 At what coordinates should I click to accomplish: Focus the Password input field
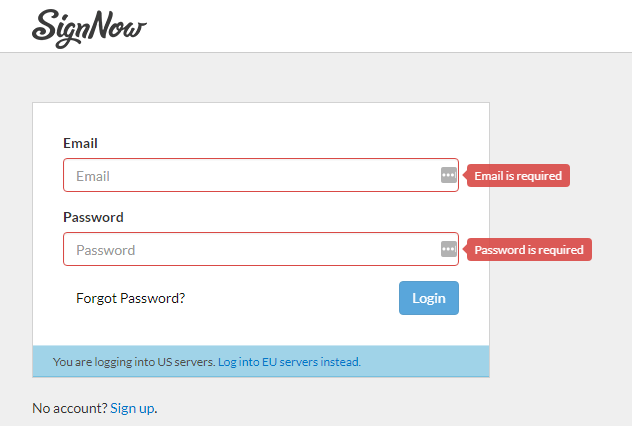click(x=250, y=250)
